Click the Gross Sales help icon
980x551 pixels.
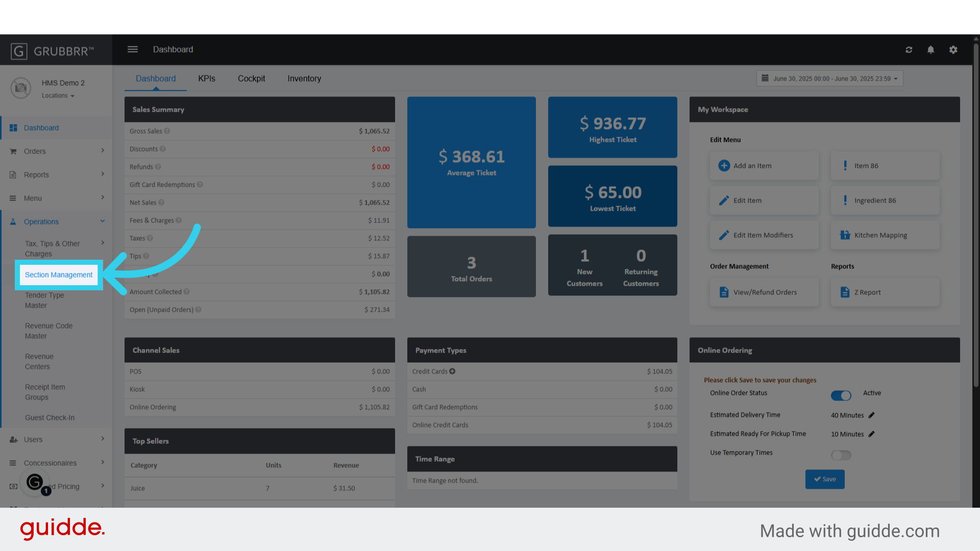pyautogui.click(x=167, y=131)
